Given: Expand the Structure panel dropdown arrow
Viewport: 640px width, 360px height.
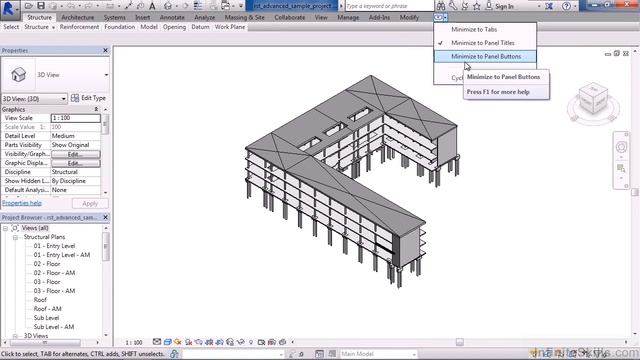Looking at the screenshot, I should (x=53, y=27).
